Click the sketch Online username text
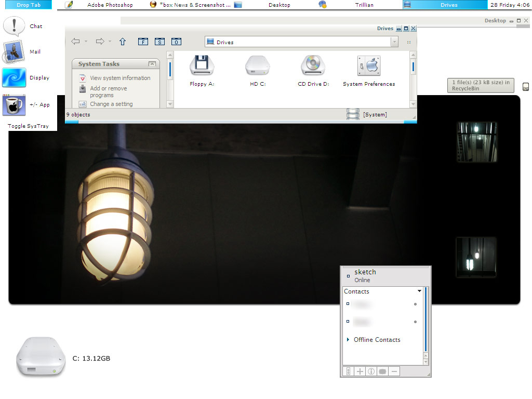This screenshot has width=532, height=399. coord(365,272)
